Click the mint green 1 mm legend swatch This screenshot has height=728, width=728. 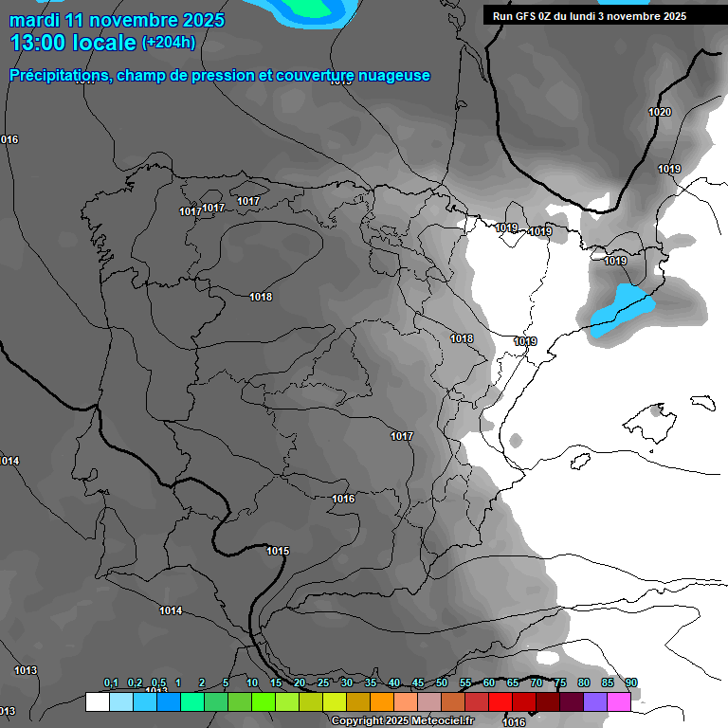pos(191,702)
